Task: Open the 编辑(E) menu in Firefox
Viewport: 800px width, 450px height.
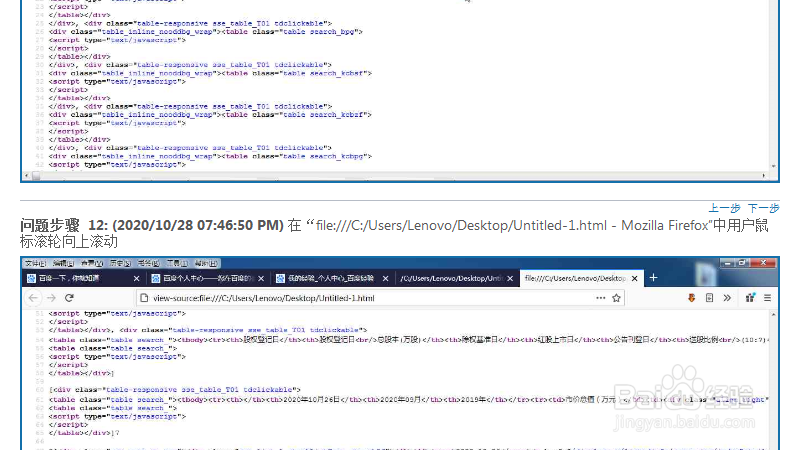Action: tap(63, 263)
